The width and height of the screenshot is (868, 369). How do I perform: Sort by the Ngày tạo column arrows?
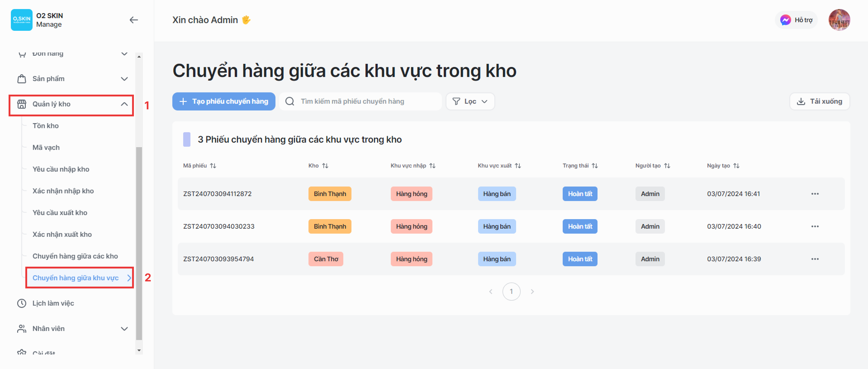click(x=736, y=166)
